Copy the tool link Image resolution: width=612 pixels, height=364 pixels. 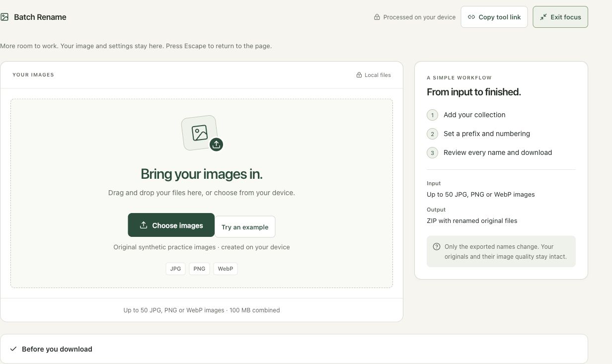[494, 17]
